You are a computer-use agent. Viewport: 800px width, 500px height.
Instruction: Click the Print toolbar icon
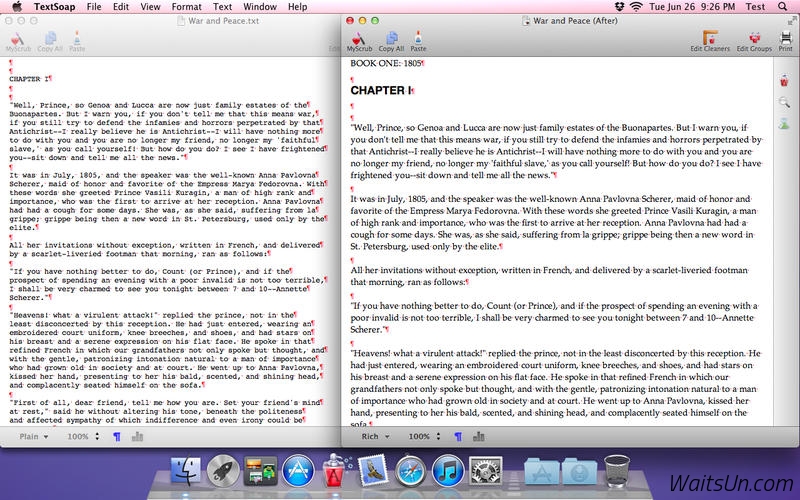pos(786,41)
